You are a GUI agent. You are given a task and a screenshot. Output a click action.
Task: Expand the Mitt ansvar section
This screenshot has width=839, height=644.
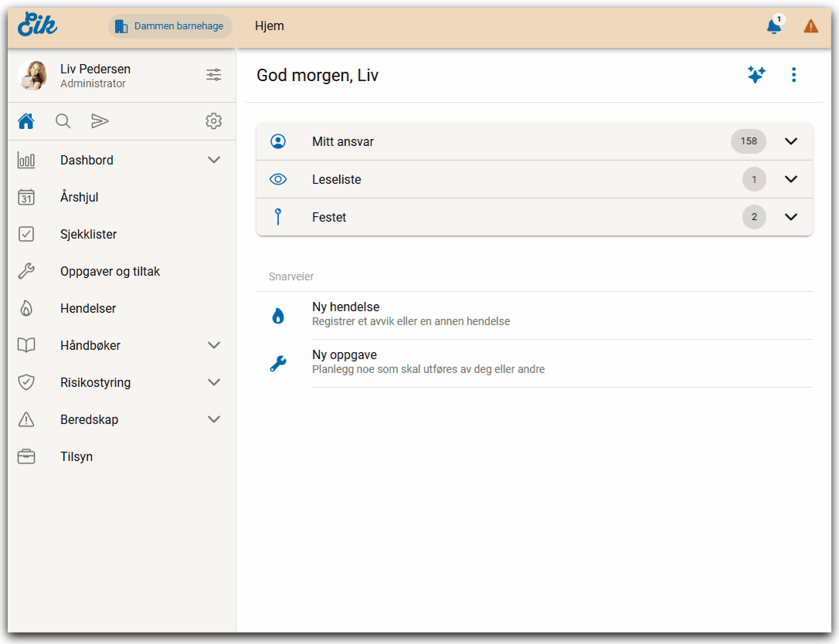click(790, 141)
